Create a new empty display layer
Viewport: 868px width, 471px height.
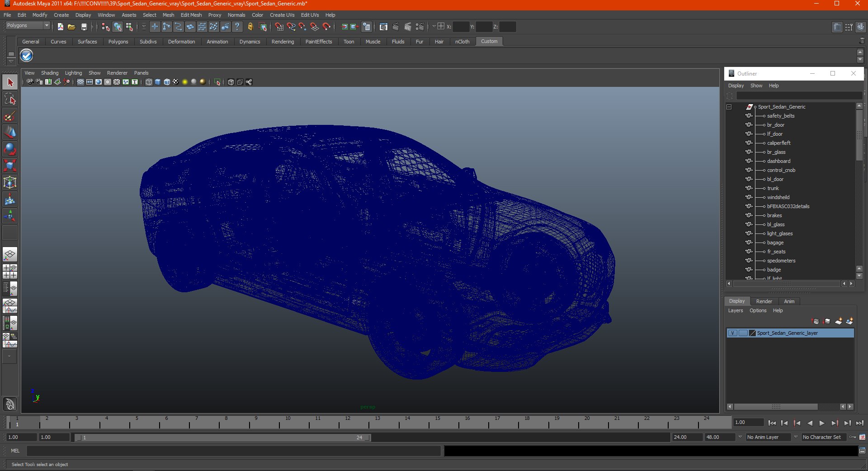(x=838, y=321)
